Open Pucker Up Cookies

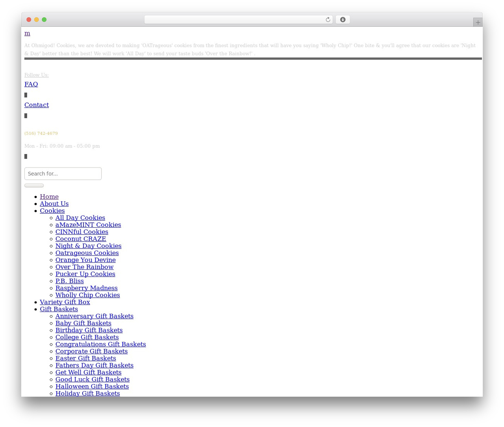pyautogui.click(x=85, y=274)
